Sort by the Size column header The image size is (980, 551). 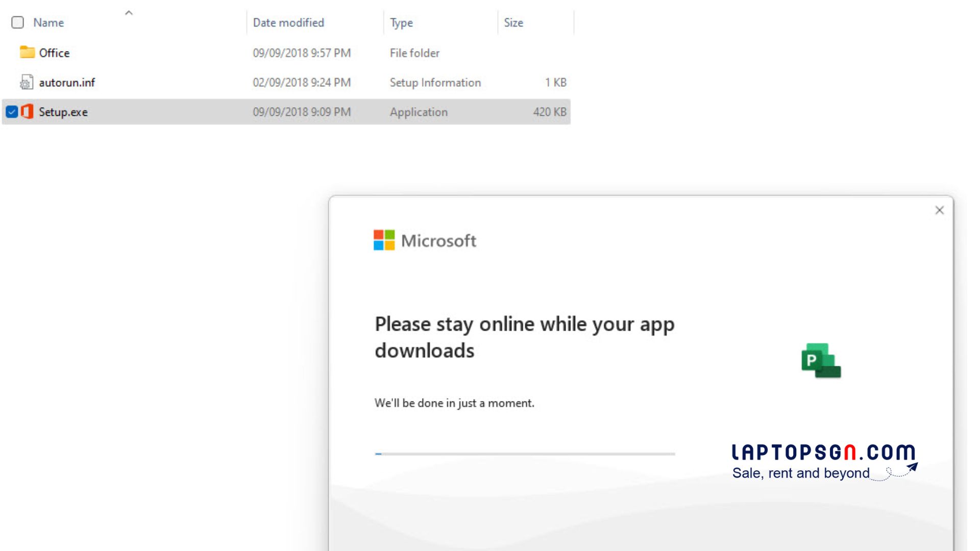pyautogui.click(x=513, y=22)
